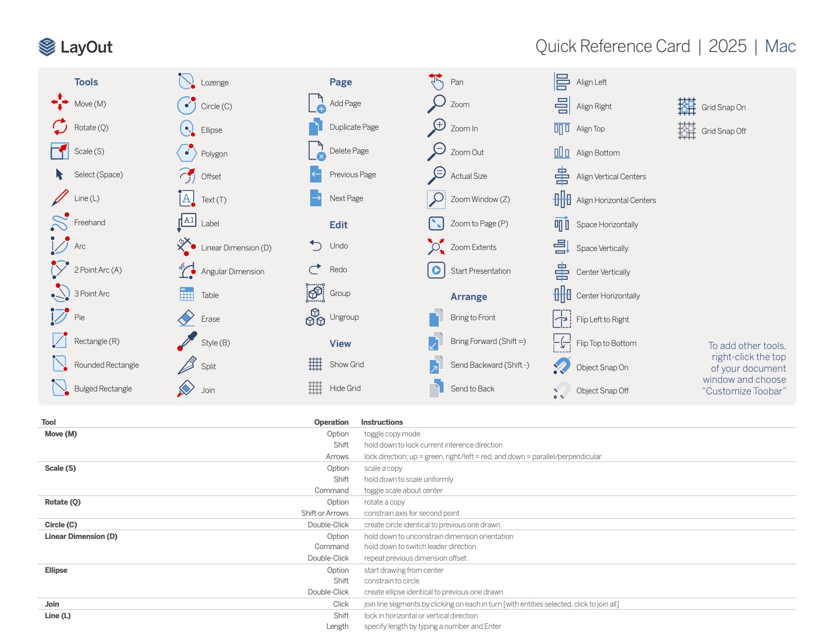Click the LayOut logo at top left
Viewport: 834px width, 644px height.
pyautogui.click(x=76, y=47)
